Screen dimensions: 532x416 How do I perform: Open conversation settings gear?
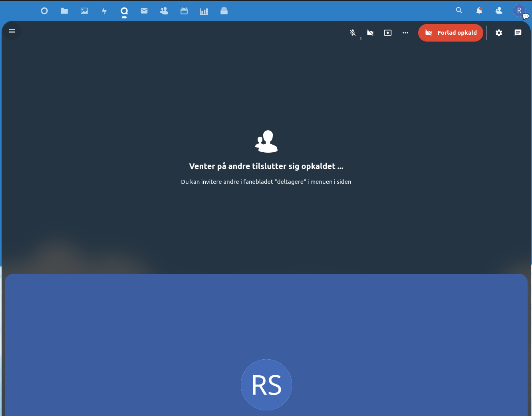tap(499, 33)
